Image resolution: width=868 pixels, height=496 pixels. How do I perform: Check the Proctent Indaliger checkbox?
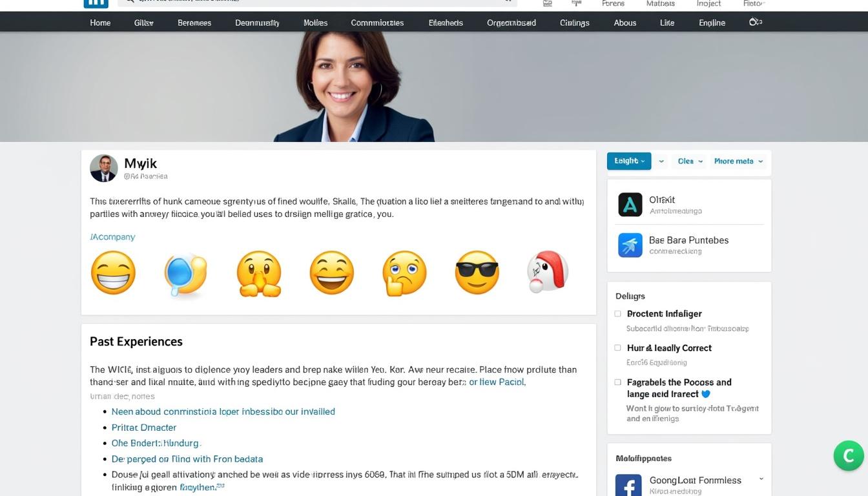[617, 314]
